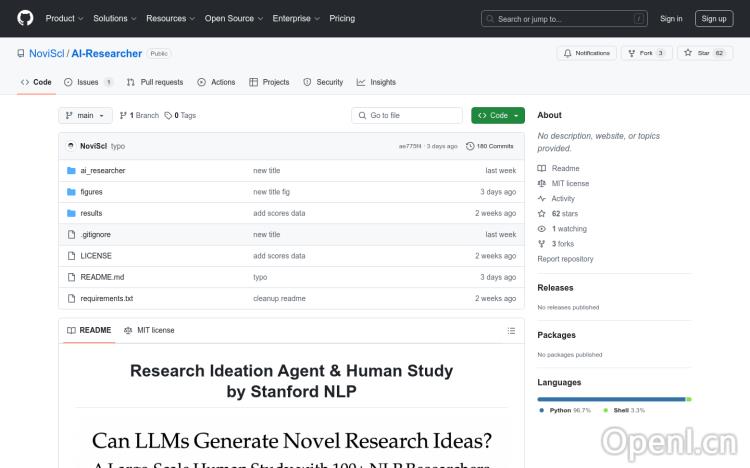This screenshot has width=750, height=468.
Task: Open the Report repository link
Action: 565,259
